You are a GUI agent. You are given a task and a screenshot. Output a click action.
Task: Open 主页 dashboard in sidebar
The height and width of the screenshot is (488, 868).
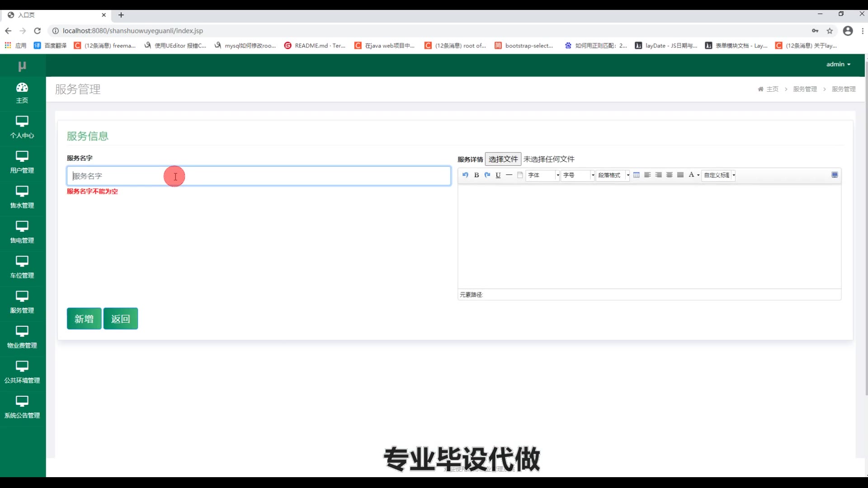coord(22,93)
